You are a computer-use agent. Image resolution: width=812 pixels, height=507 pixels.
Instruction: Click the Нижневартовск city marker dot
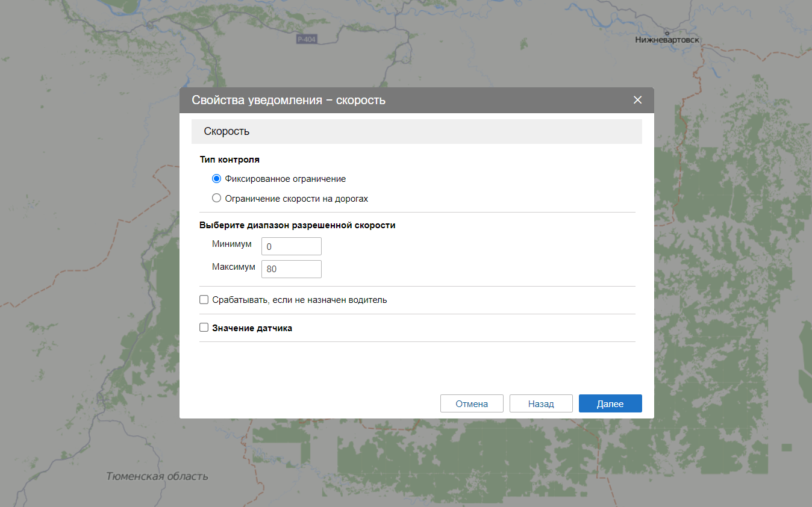(x=667, y=32)
